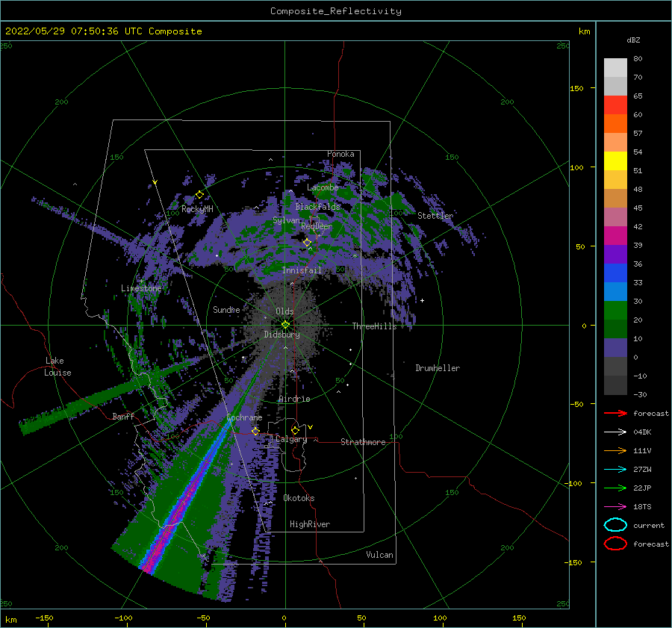
Task: Click the Didsbury city label
Action: coord(281,335)
